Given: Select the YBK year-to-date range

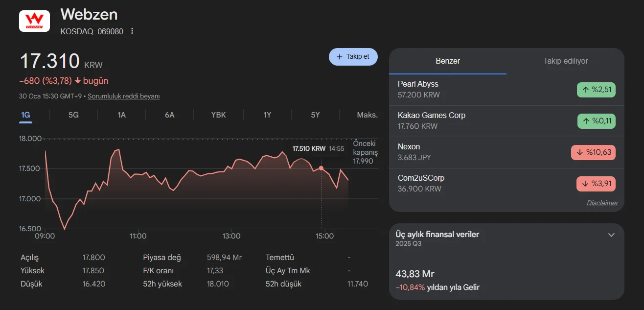Looking at the screenshot, I should (x=218, y=115).
